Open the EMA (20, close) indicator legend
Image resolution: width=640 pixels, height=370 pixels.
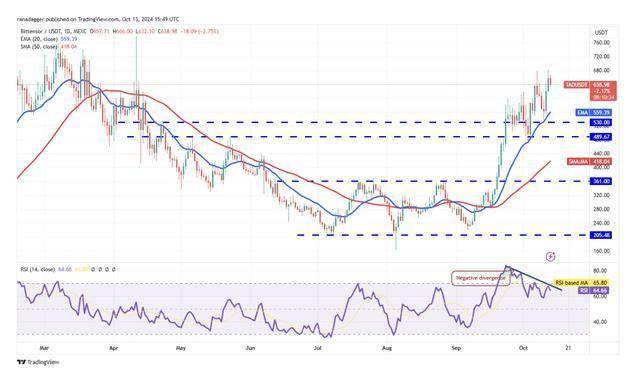pos(40,39)
